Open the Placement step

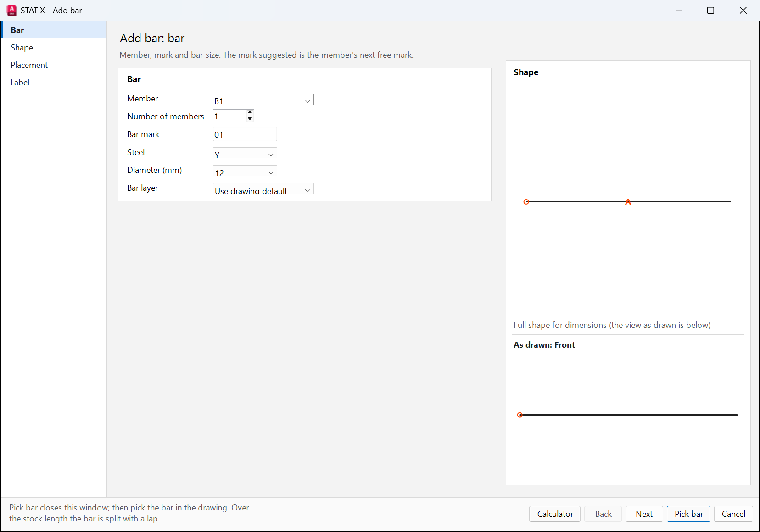54,65
